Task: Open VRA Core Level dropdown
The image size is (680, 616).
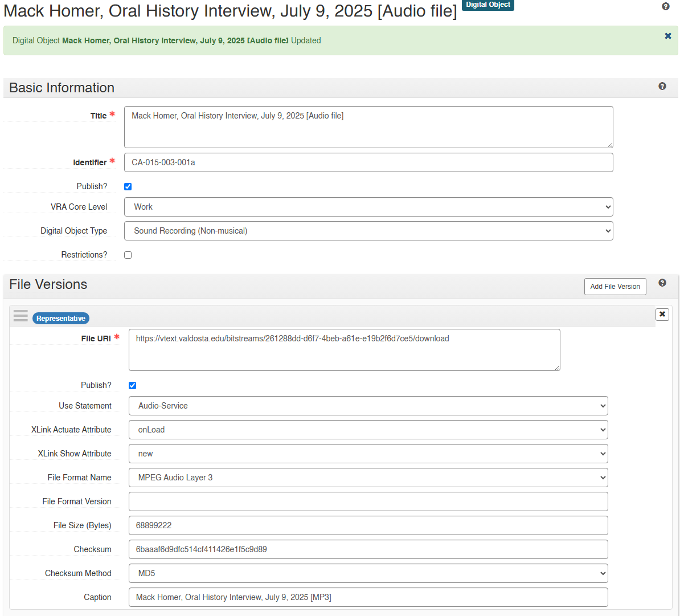Action: click(368, 207)
